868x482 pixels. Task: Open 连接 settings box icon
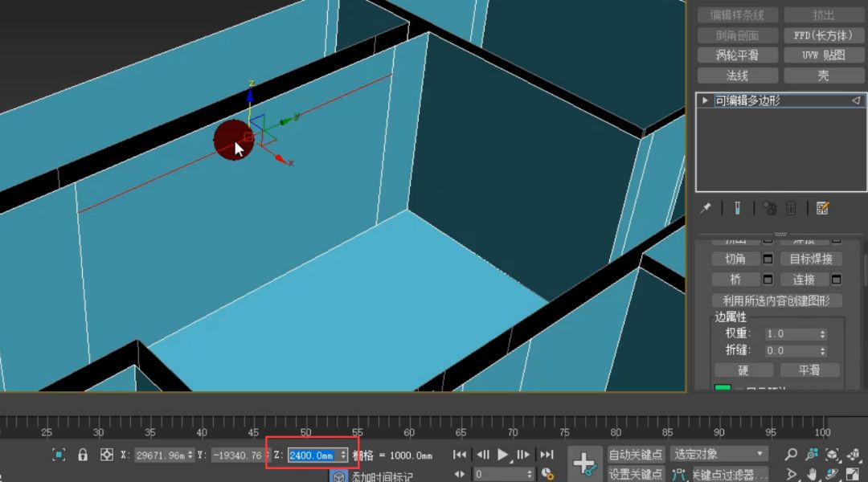click(837, 280)
